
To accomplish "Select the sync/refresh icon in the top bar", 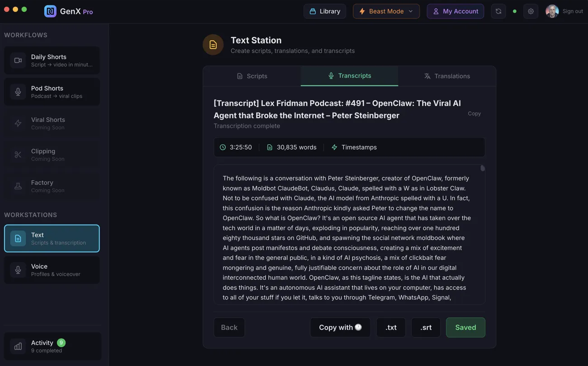I will (x=498, y=11).
